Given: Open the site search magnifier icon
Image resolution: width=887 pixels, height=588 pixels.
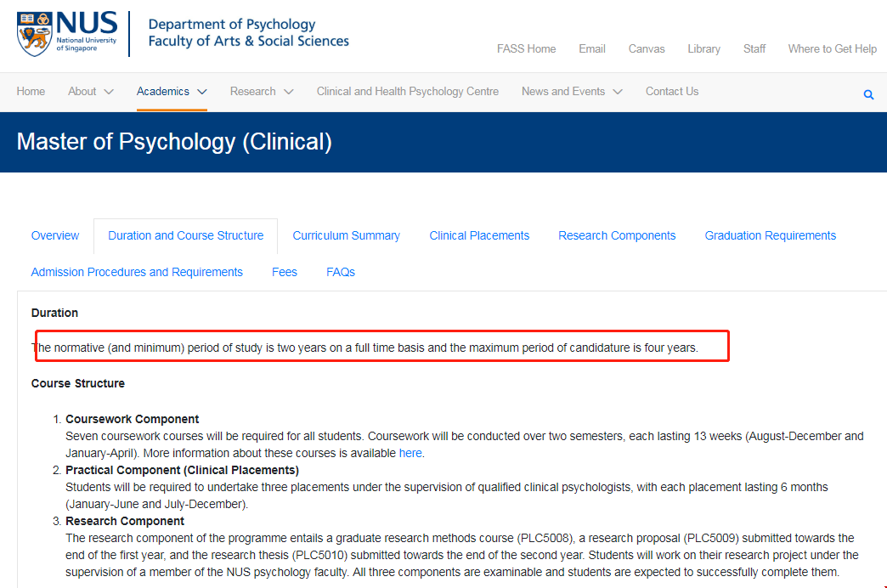Looking at the screenshot, I should click(x=868, y=95).
